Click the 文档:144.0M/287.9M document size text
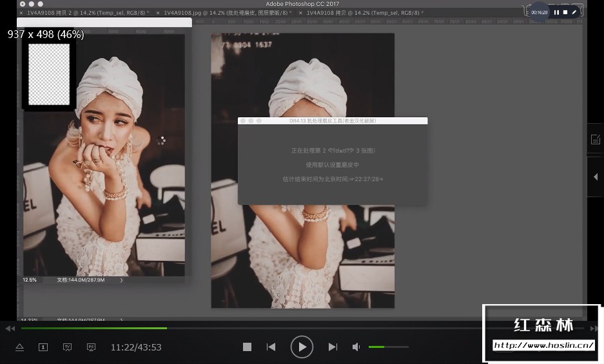The image size is (604, 364). pos(81,280)
